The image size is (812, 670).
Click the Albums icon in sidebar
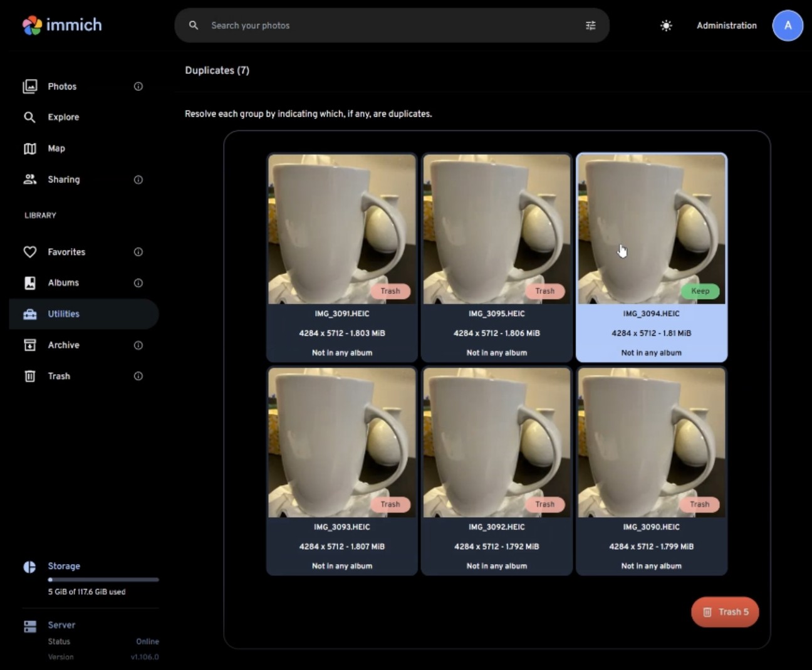pyautogui.click(x=29, y=283)
